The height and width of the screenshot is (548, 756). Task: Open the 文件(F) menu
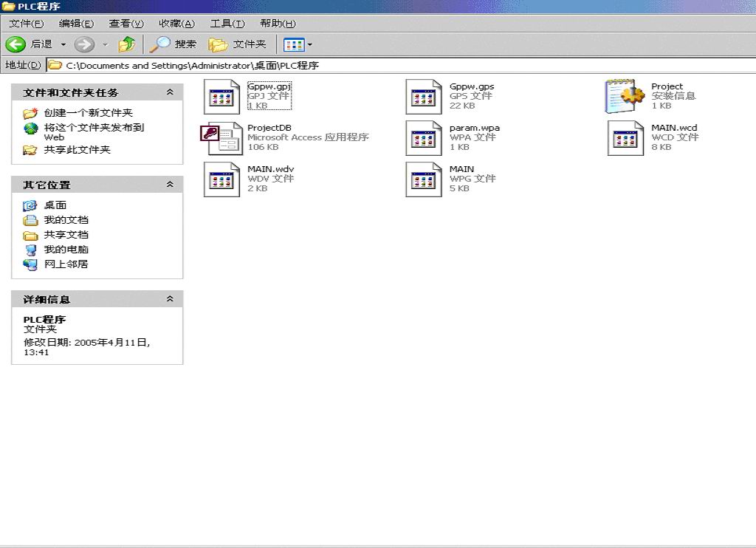[x=27, y=23]
